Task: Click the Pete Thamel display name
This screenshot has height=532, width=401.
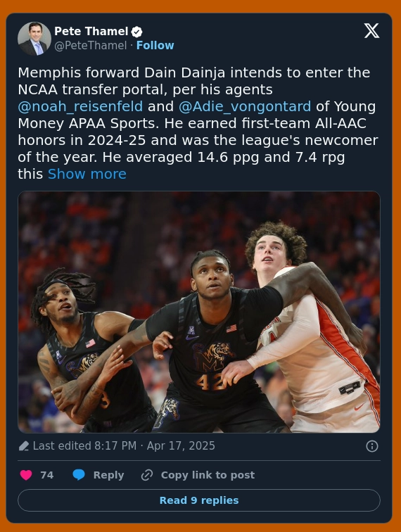Action: pyautogui.click(x=91, y=31)
